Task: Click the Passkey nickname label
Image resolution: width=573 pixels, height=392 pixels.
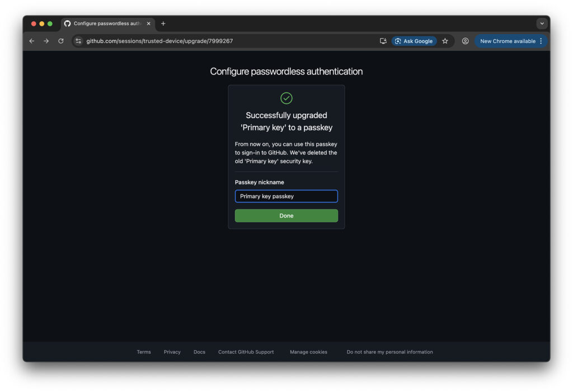Action: point(259,182)
